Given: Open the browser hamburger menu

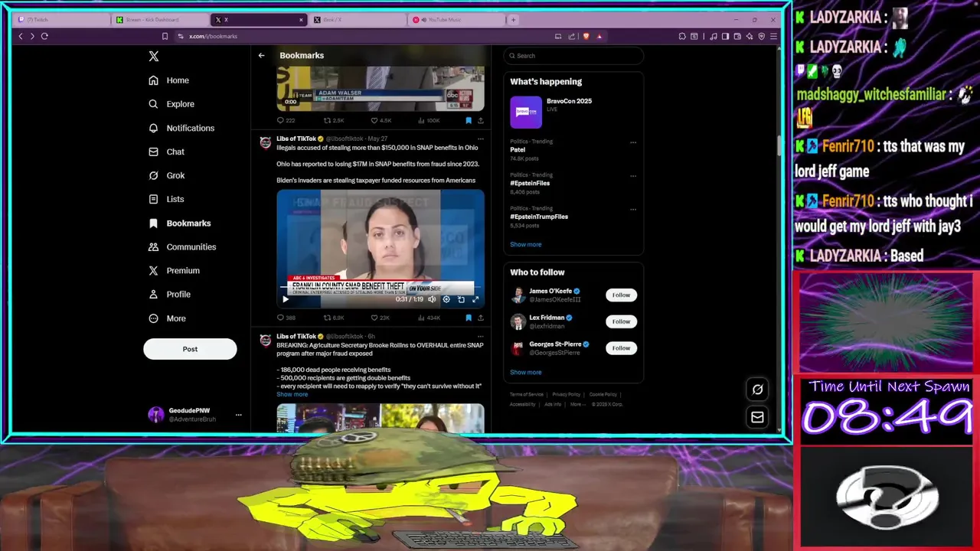Looking at the screenshot, I should pos(773,36).
